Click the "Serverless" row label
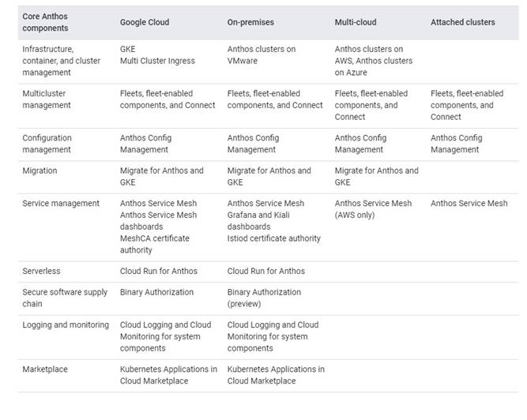527x420 pixels. (x=42, y=271)
